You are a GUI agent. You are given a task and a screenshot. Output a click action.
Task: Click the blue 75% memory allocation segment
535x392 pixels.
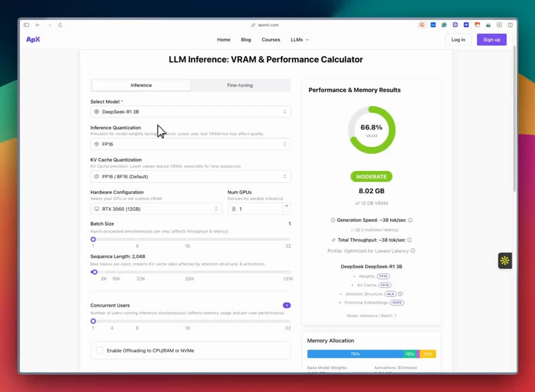(x=355, y=354)
